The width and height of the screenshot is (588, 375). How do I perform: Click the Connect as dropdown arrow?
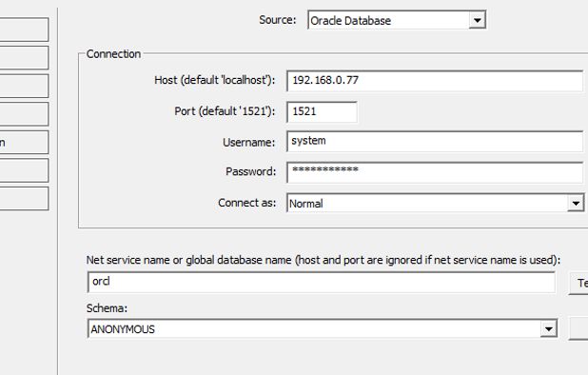[576, 204]
